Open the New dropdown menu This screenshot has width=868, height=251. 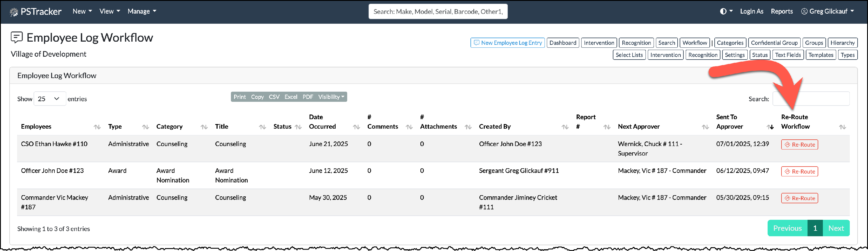click(82, 12)
